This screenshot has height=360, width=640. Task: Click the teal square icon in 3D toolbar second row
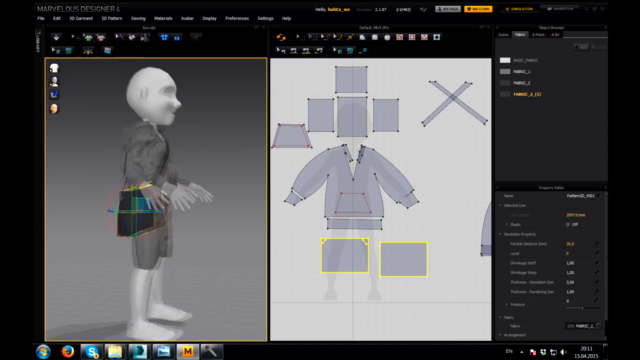pyautogui.click(x=69, y=51)
